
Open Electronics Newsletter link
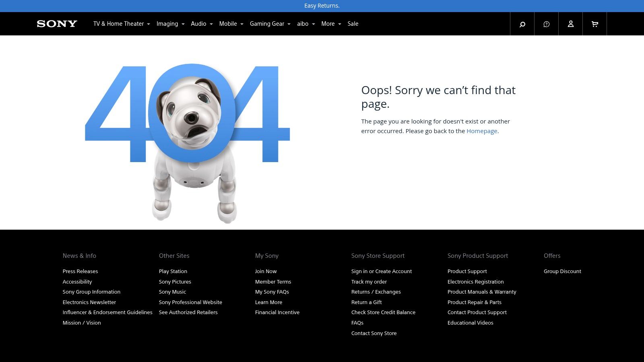(x=89, y=302)
